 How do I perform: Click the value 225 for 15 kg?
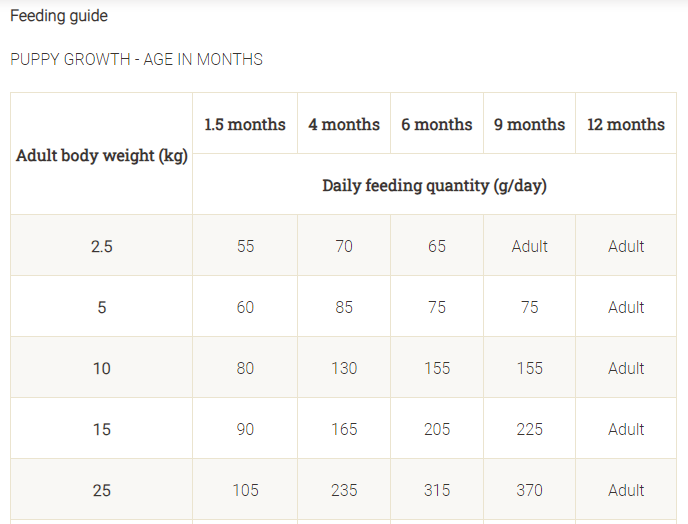pos(530,429)
